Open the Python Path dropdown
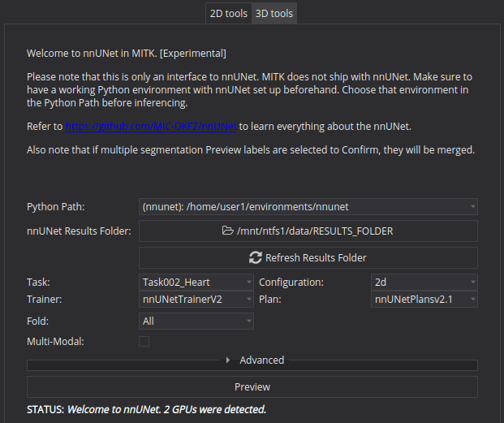The width and height of the screenshot is (504, 423). [308, 207]
